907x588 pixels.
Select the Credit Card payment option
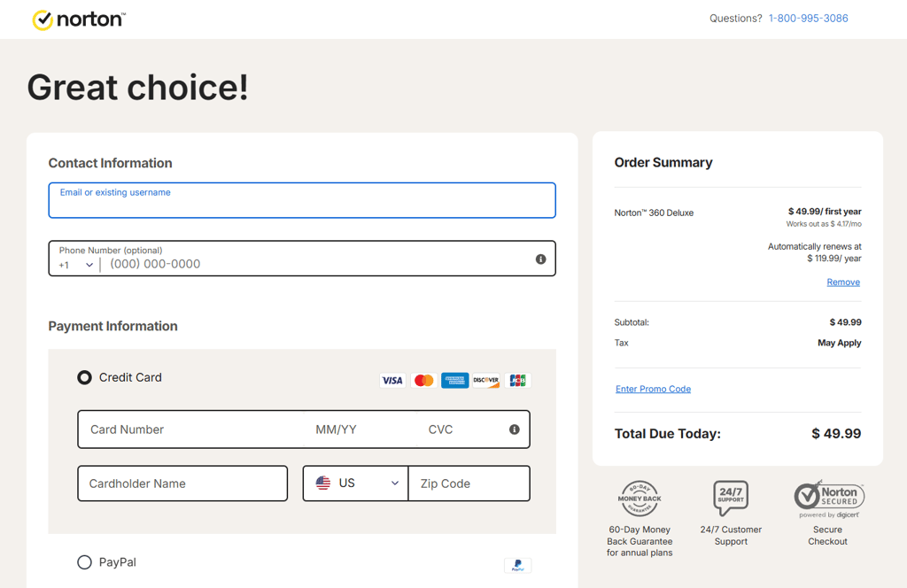(84, 377)
